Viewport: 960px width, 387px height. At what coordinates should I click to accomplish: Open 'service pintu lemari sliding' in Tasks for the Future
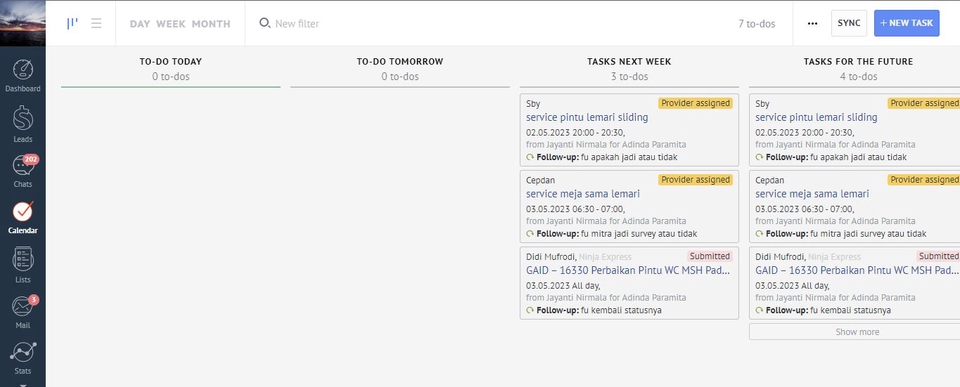pos(816,117)
